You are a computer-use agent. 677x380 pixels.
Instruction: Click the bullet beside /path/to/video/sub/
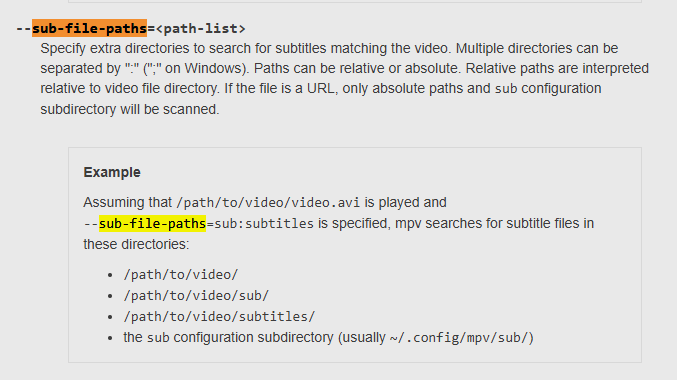[110, 296]
